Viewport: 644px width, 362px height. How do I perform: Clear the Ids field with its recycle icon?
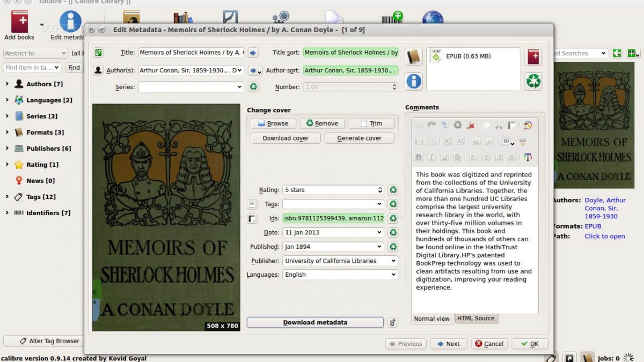coord(393,218)
